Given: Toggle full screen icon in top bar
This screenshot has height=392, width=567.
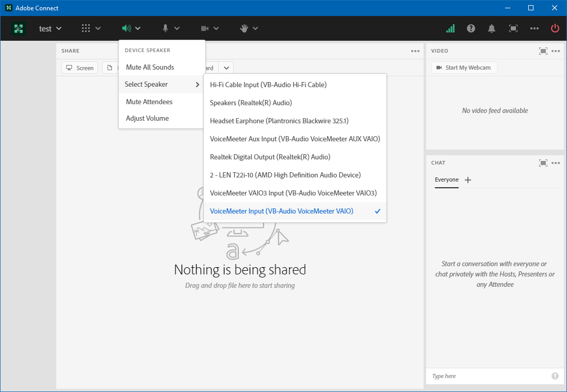Looking at the screenshot, I should click(513, 28).
